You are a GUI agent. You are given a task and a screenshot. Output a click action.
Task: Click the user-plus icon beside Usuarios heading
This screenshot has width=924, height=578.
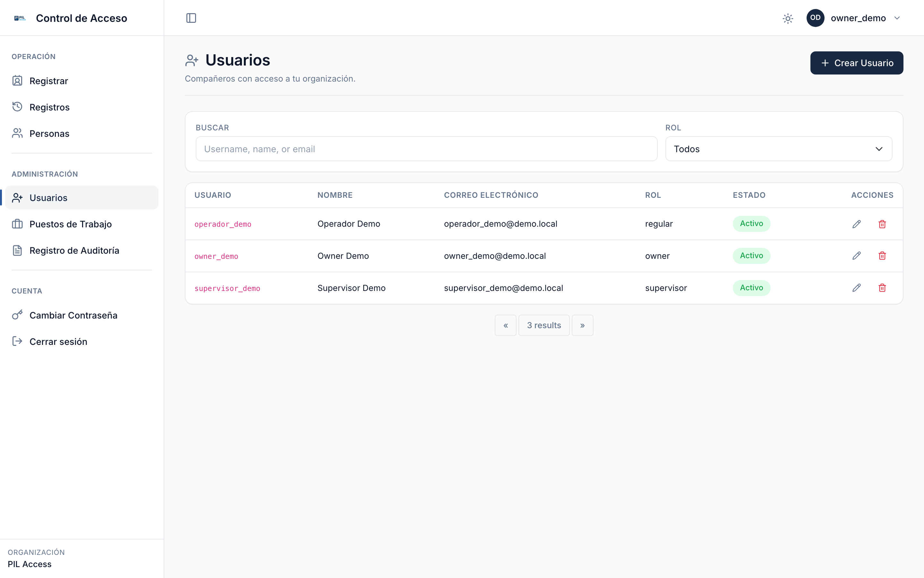point(192,60)
